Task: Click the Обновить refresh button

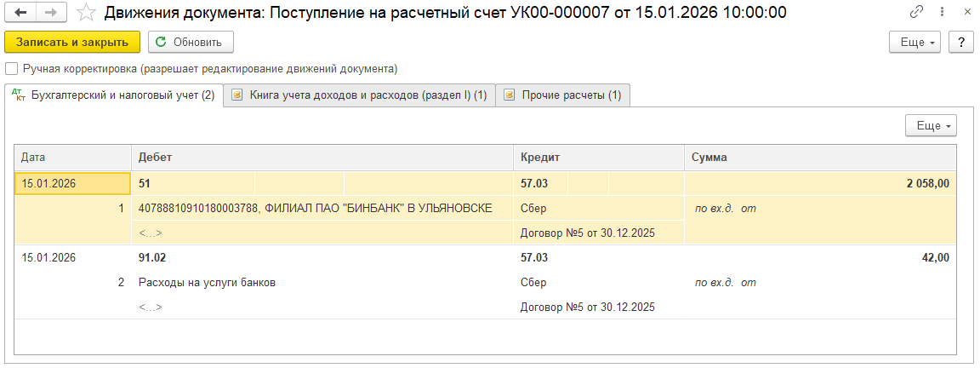Action: tap(191, 42)
